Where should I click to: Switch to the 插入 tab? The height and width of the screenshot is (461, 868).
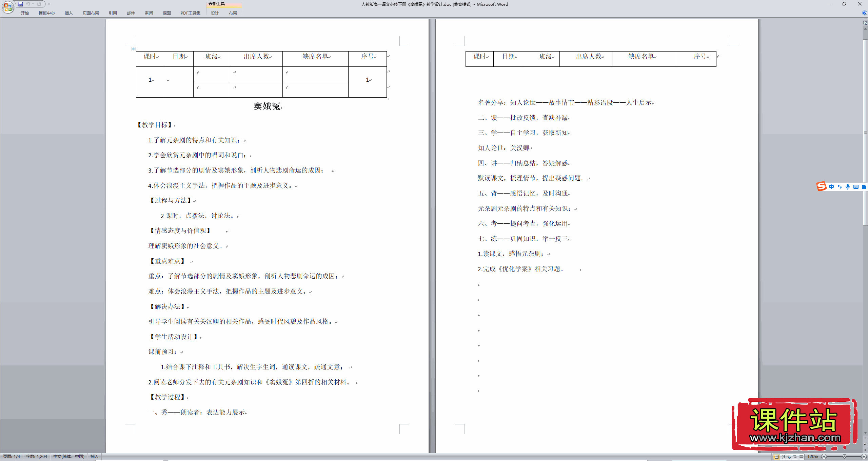(x=68, y=13)
